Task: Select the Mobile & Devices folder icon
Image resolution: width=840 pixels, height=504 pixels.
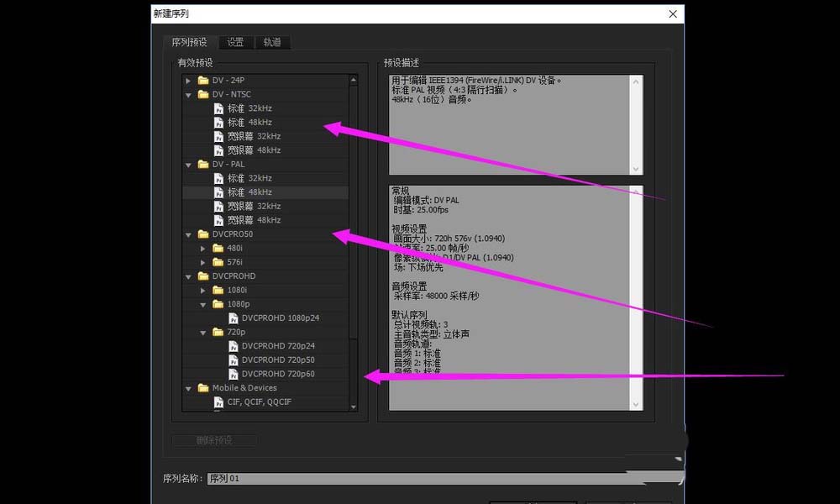Action: (202, 387)
